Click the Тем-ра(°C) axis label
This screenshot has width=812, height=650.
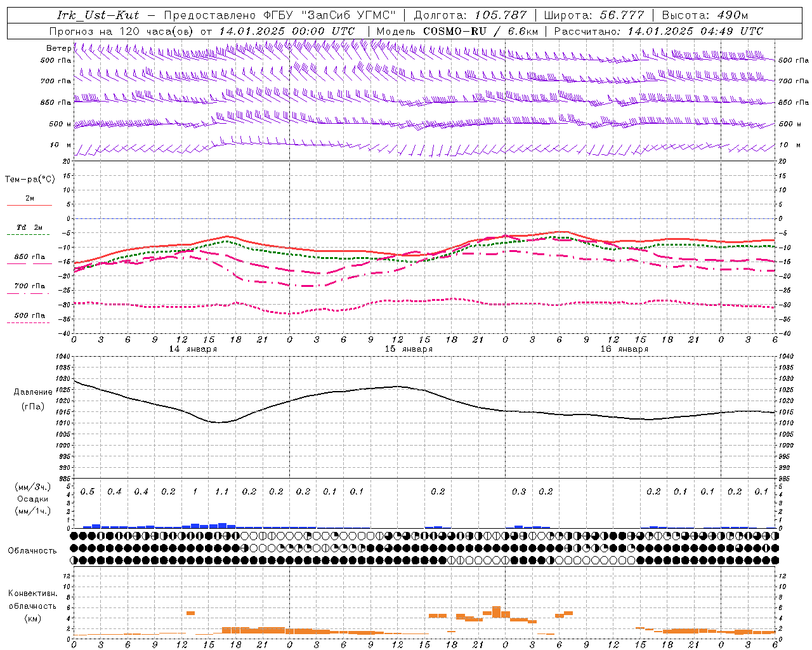point(30,180)
